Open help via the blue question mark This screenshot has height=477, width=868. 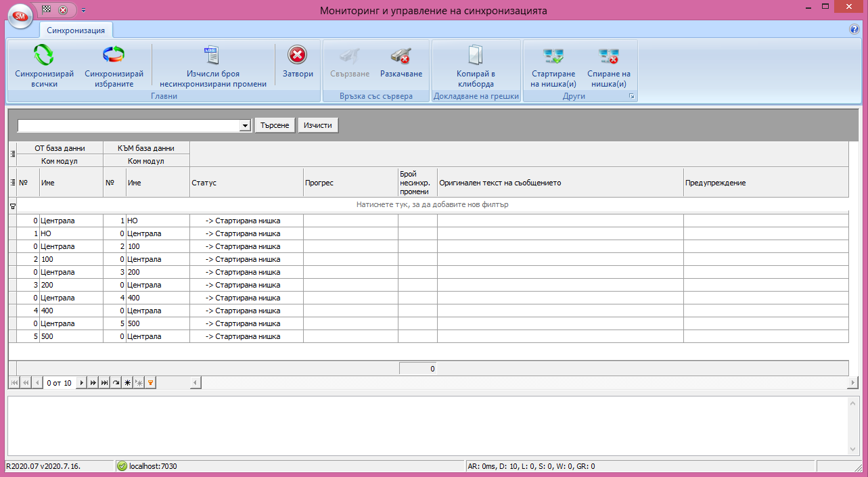pyautogui.click(x=854, y=30)
